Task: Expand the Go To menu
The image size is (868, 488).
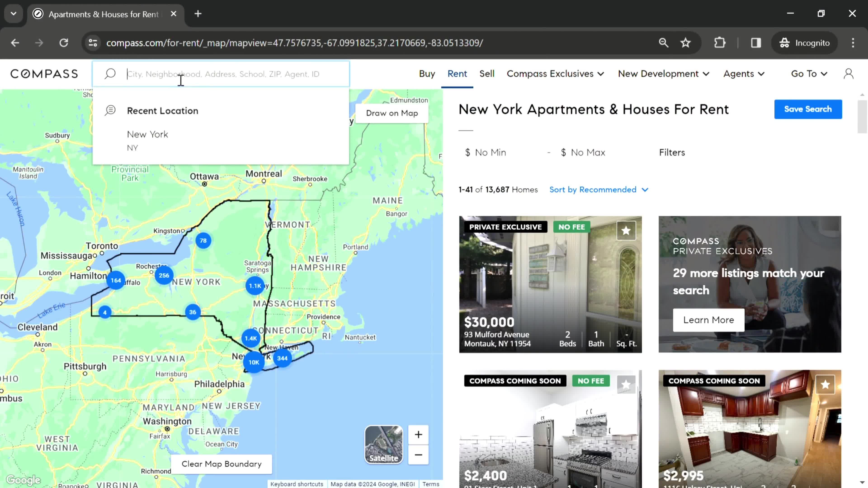Action: [809, 74]
